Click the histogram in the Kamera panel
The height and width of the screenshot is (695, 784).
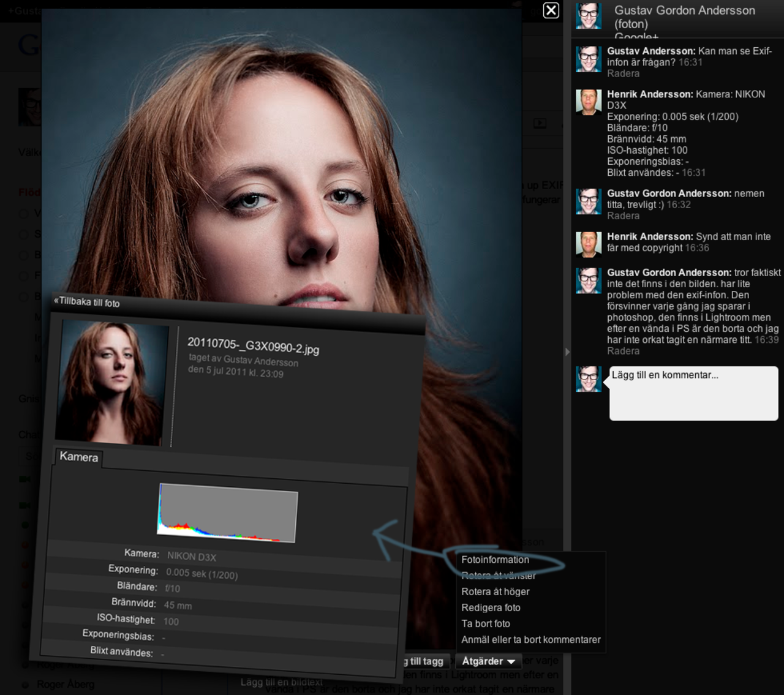click(227, 513)
